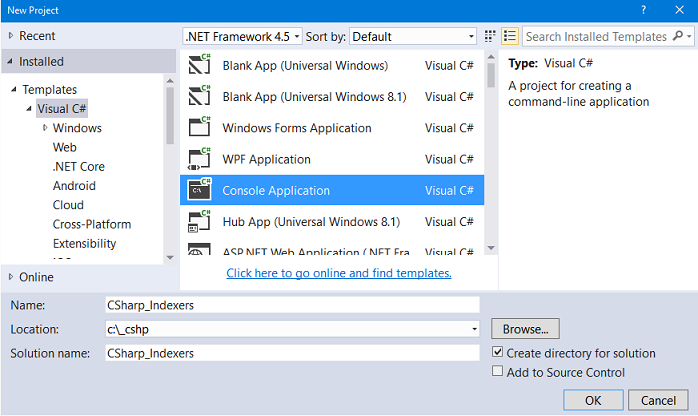Screen dimensions: 698x416
Task: Click the Solution name input field
Action: [292, 353]
